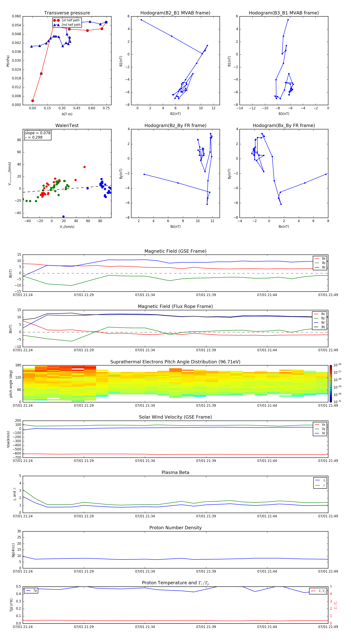The height and width of the screenshot is (644, 351).
Task: Click 'Vz' legend entry in velocity plot
Action: pos(320,433)
